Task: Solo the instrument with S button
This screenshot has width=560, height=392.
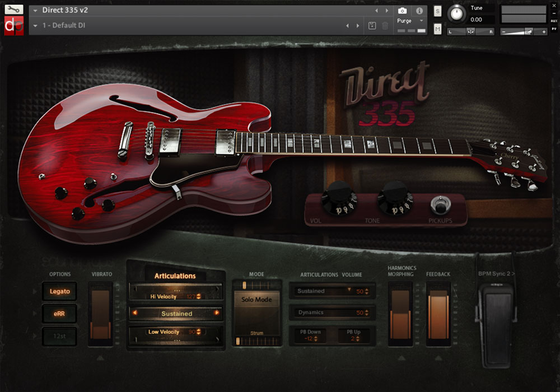Action: (437, 11)
